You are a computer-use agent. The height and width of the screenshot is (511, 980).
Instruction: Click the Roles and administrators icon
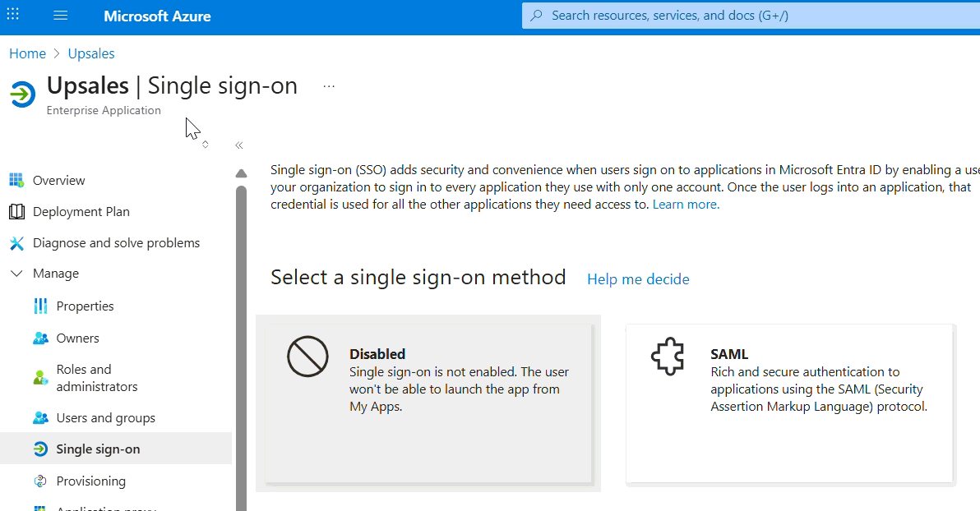coord(40,378)
